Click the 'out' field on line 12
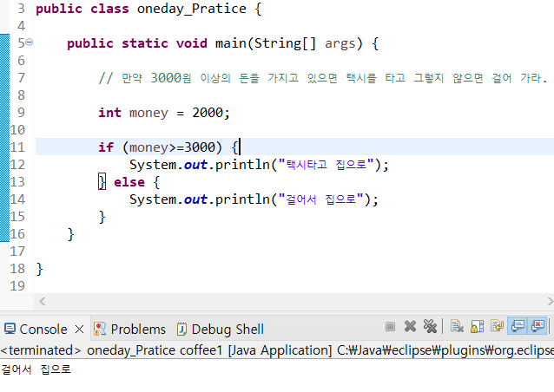 click(195, 165)
